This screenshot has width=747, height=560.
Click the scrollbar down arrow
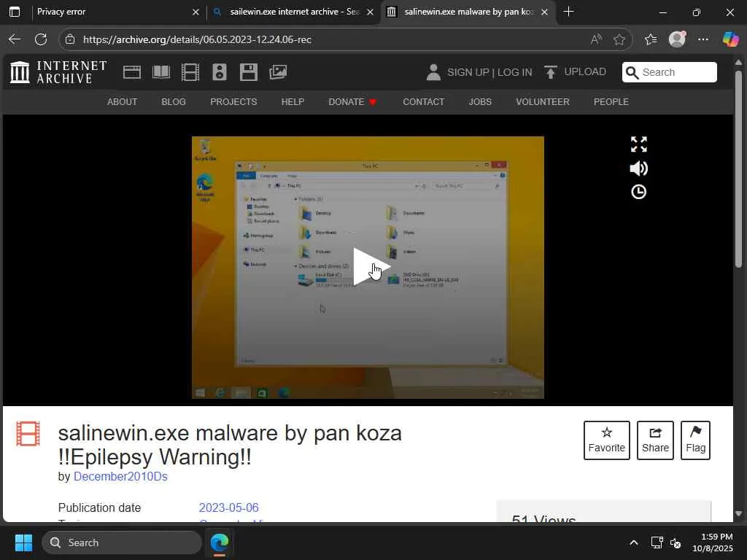click(x=738, y=513)
